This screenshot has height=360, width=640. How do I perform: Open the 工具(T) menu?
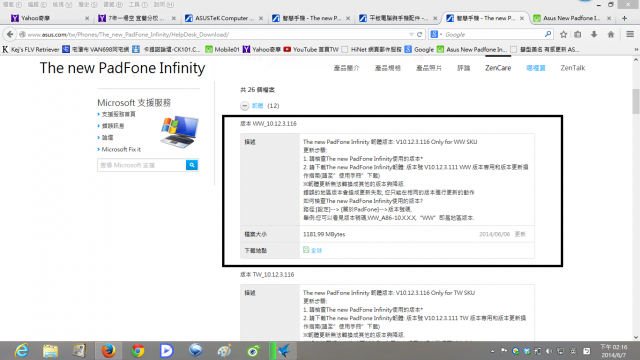click(138, 4)
